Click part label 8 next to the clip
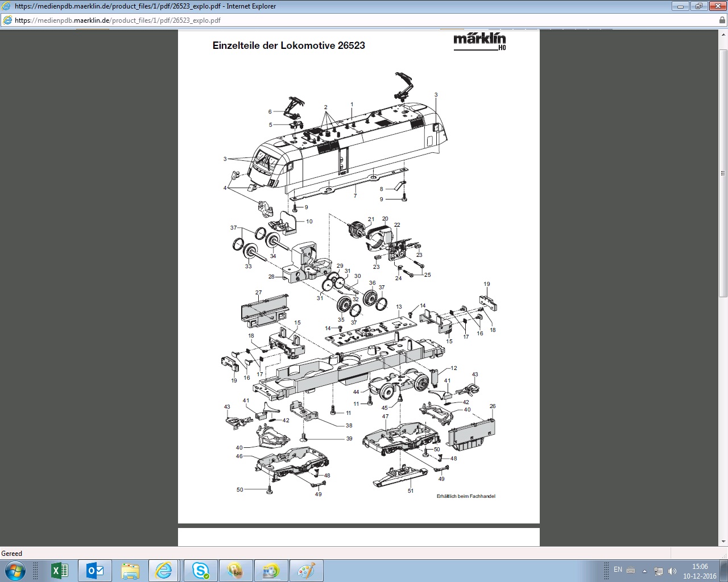 click(382, 189)
